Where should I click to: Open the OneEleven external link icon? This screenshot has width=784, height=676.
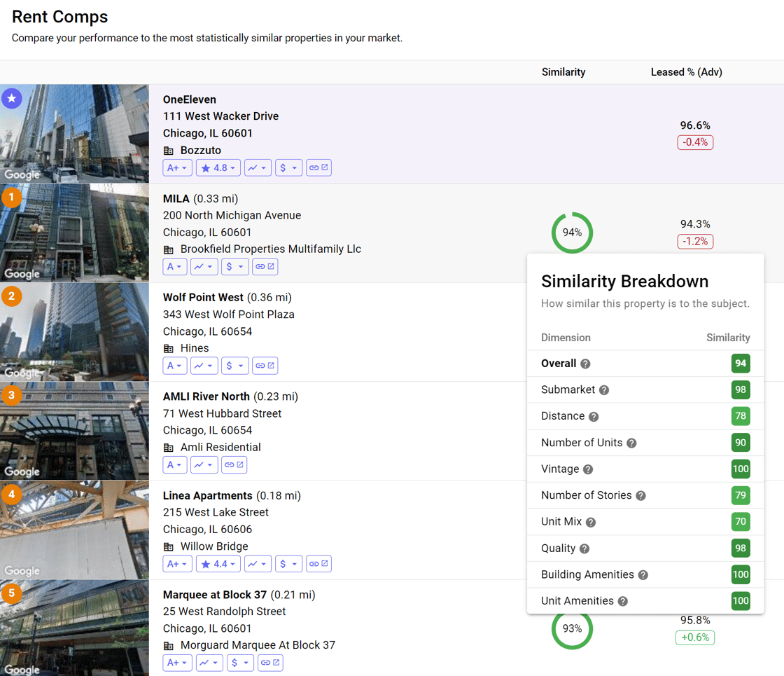tap(318, 167)
